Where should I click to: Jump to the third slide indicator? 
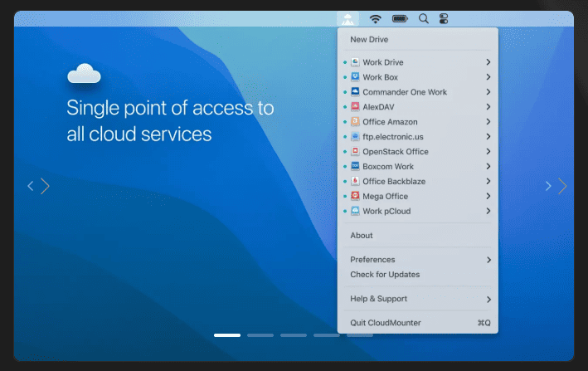294,335
